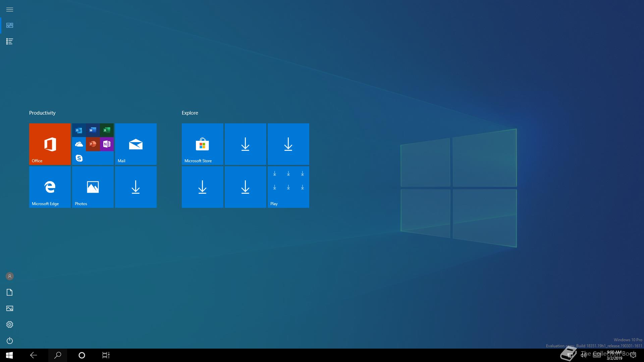The width and height of the screenshot is (644, 362).
Task: Click the pending download tile in Productivity group
Action: point(136,187)
